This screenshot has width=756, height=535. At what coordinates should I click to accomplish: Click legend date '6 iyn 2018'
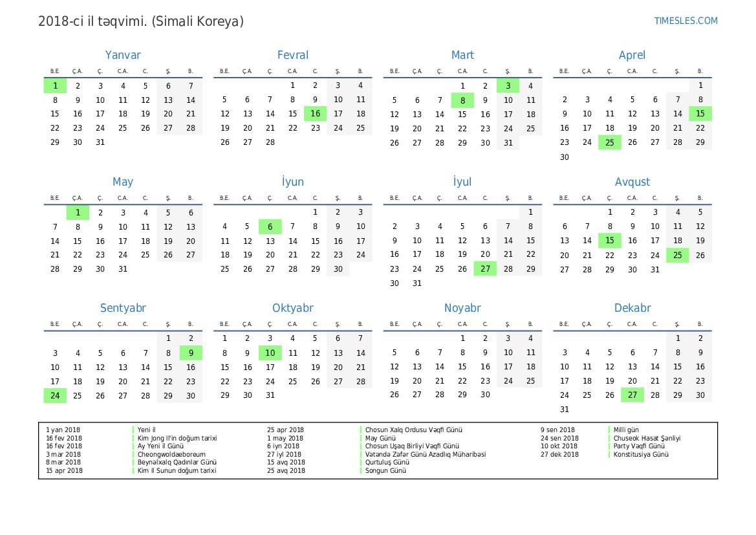(283, 446)
